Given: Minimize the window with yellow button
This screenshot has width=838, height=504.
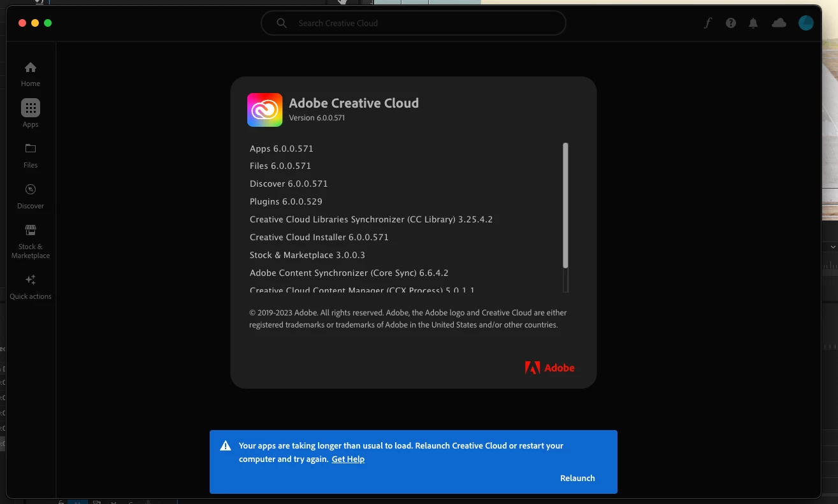Looking at the screenshot, I should click(35, 23).
